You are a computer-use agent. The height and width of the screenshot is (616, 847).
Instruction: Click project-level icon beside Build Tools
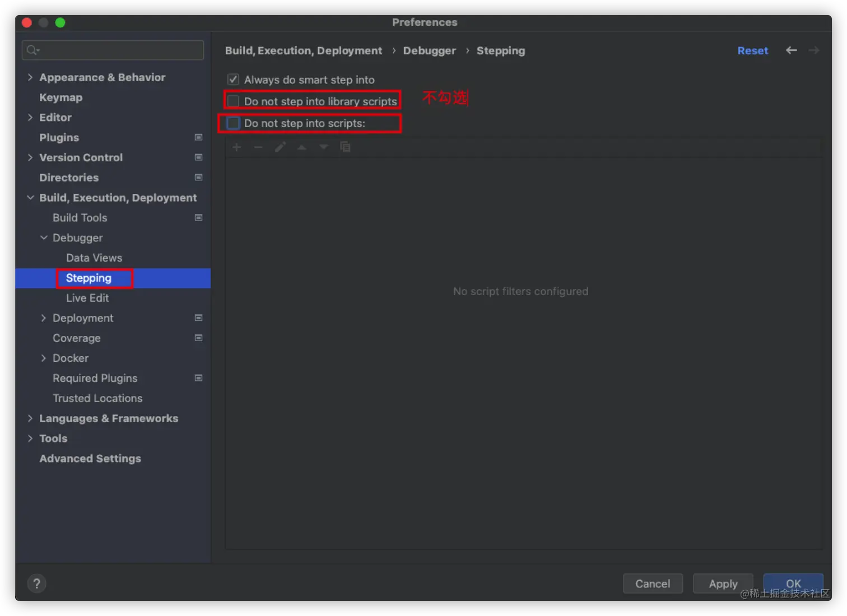point(198,218)
